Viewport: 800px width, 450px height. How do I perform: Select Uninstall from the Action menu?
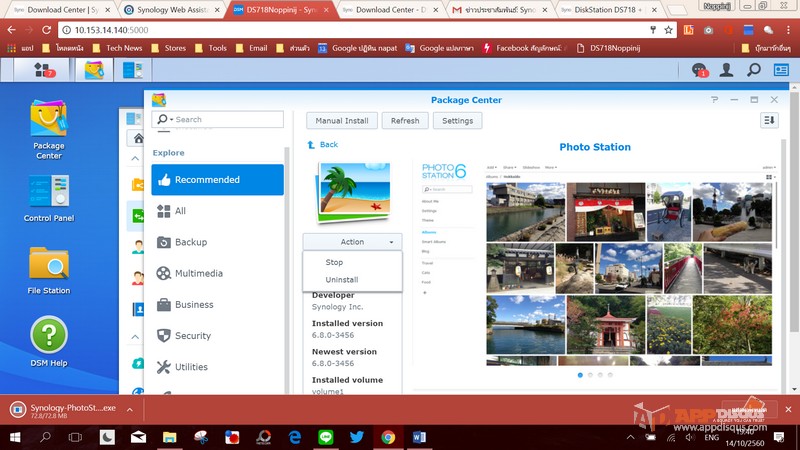click(x=342, y=280)
